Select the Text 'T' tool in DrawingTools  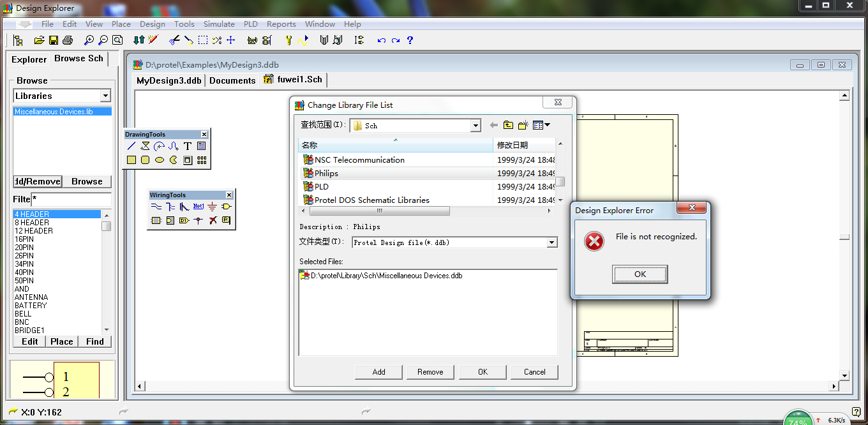188,146
